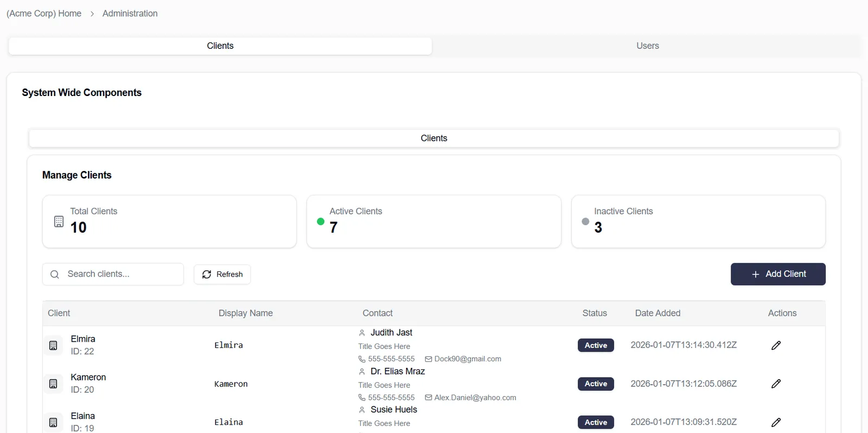Click the gray Inactive Clients dot
The image size is (868, 433).
(x=585, y=221)
